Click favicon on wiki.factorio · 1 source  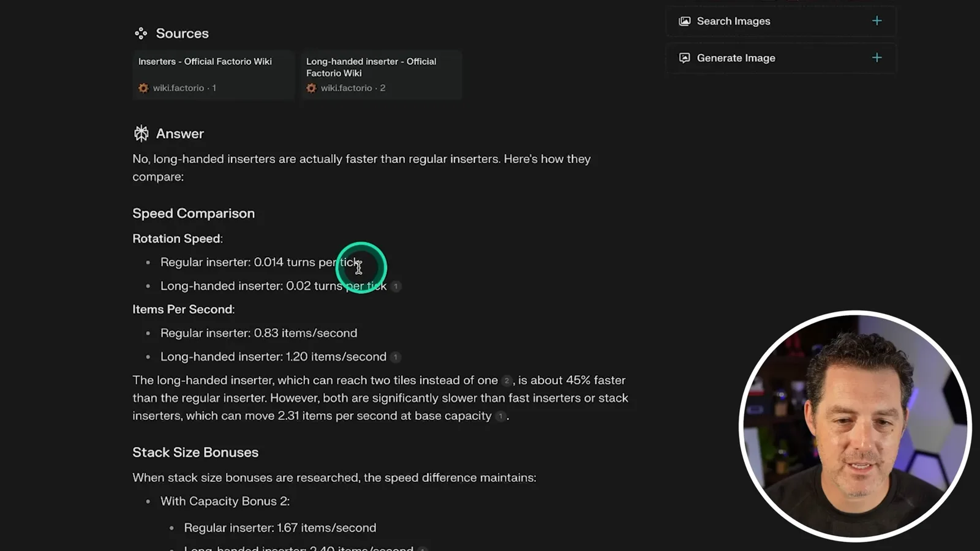(x=143, y=88)
